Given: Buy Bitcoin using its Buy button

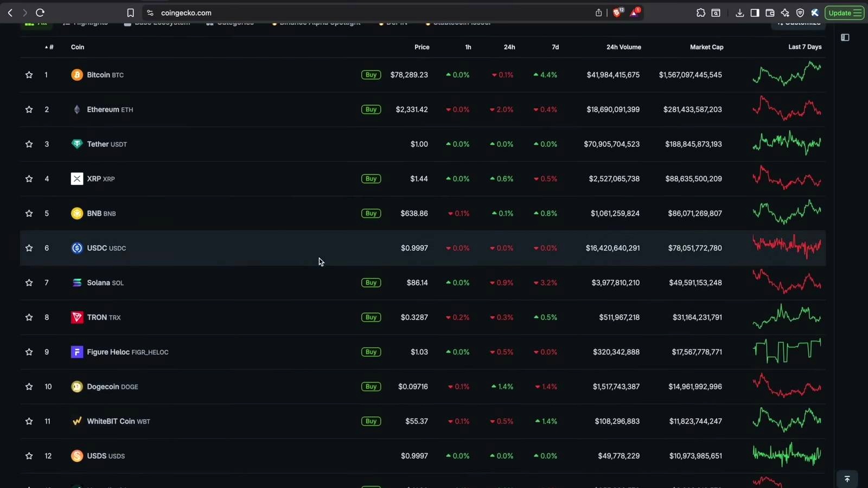Looking at the screenshot, I should 371,75.
